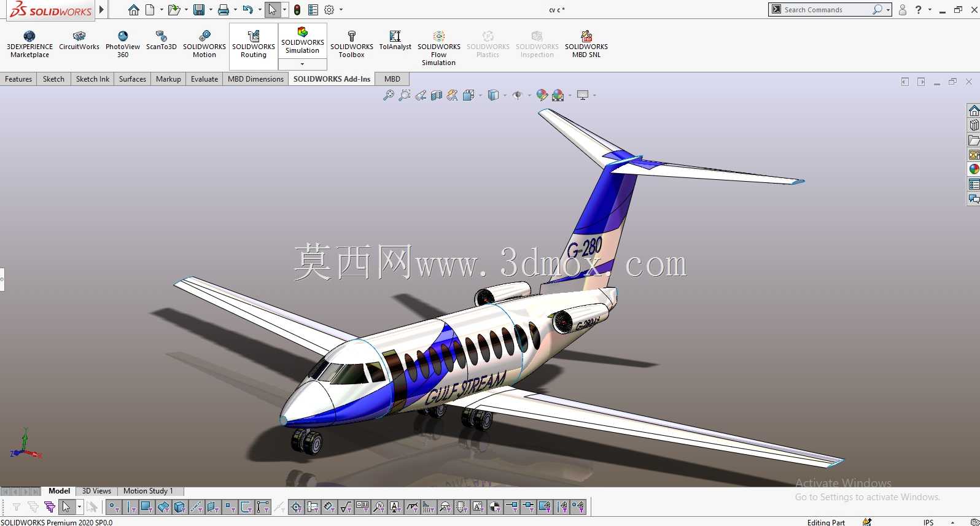Open the Motion Study 1 tab
980x526 pixels.
coord(148,491)
